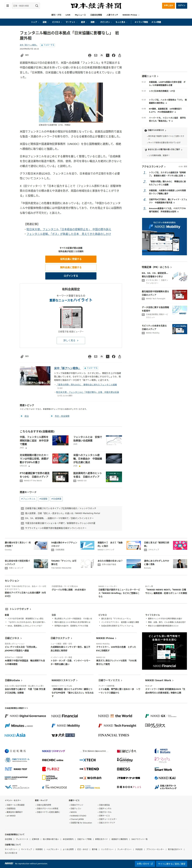The width and height of the screenshot is (192, 868).
Task: Toggle フォローする beside the article date
Action: click(48, 45)
